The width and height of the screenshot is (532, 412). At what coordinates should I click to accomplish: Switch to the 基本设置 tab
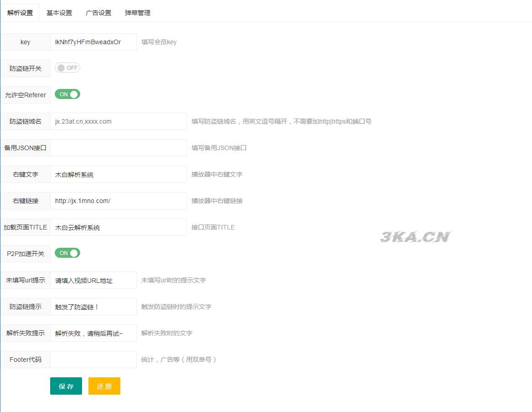pyautogui.click(x=58, y=13)
